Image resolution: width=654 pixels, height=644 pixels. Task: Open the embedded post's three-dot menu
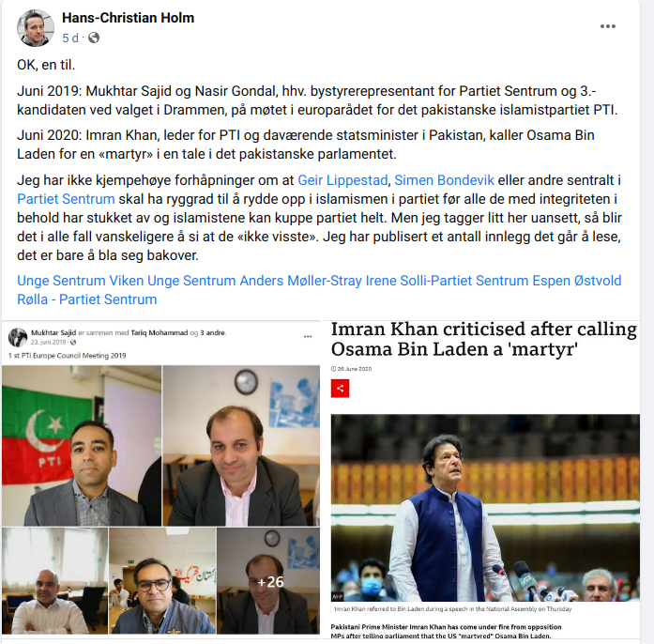point(308,336)
